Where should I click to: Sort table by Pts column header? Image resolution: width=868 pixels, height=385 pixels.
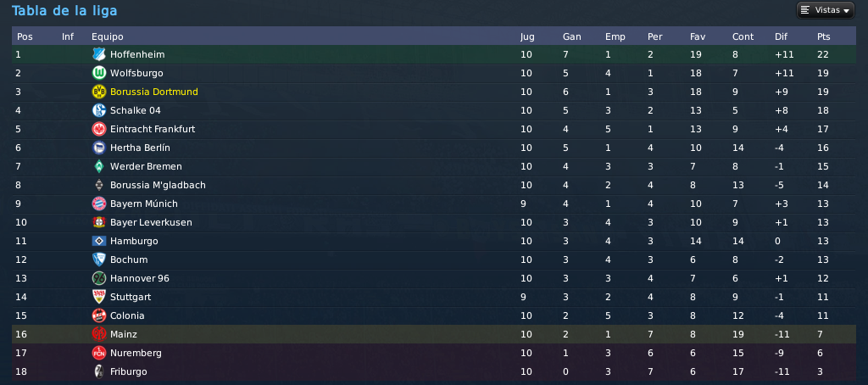tap(823, 36)
